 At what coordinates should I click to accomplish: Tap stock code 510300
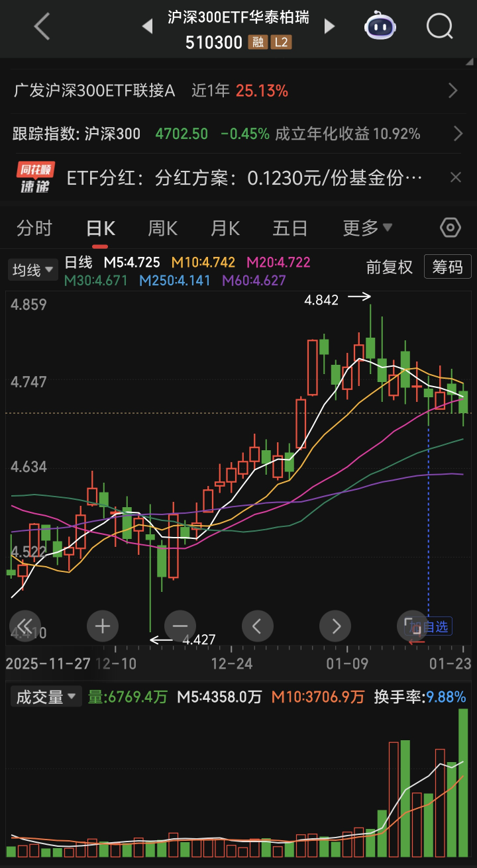[x=214, y=42]
